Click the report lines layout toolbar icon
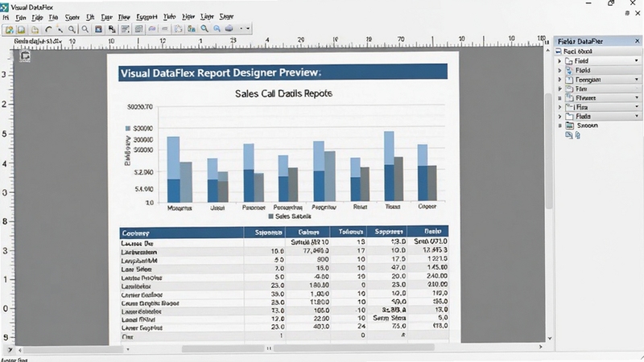The height and width of the screenshot is (362, 644). [126, 29]
